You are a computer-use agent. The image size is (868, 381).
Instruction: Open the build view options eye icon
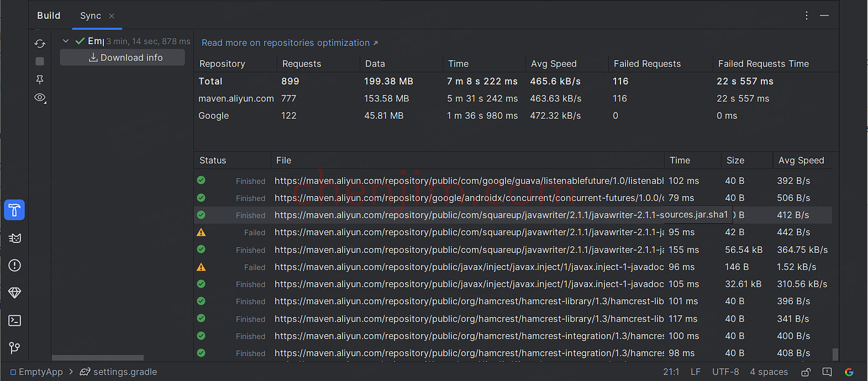40,98
